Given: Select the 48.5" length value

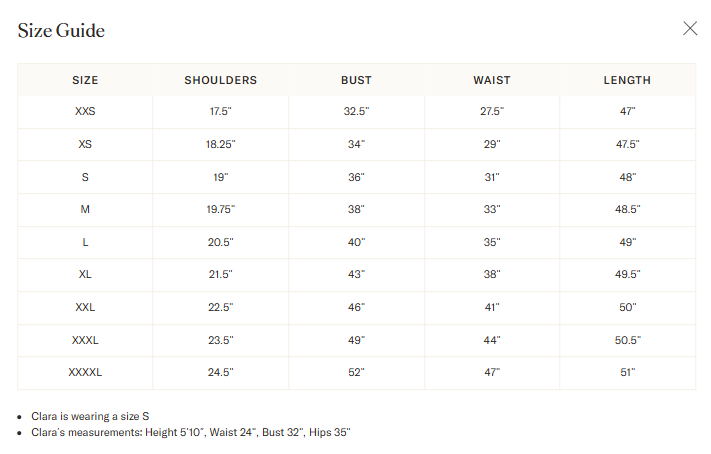Looking at the screenshot, I should click(627, 210).
